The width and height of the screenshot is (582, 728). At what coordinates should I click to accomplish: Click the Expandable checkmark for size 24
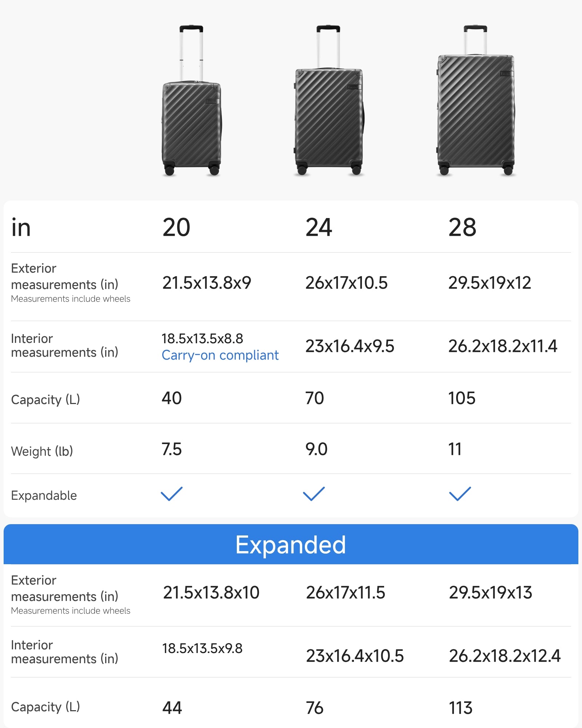point(314,494)
